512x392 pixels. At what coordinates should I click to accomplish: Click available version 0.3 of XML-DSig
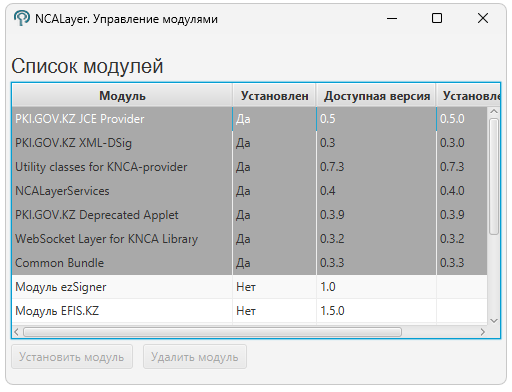tap(328, 143)
